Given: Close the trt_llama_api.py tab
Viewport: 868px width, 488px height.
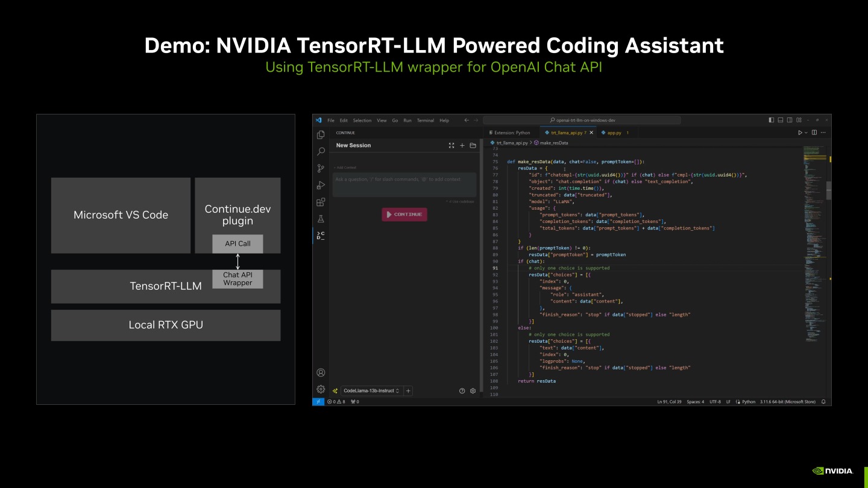Looking at the screenshot, I should coord(591,133).
